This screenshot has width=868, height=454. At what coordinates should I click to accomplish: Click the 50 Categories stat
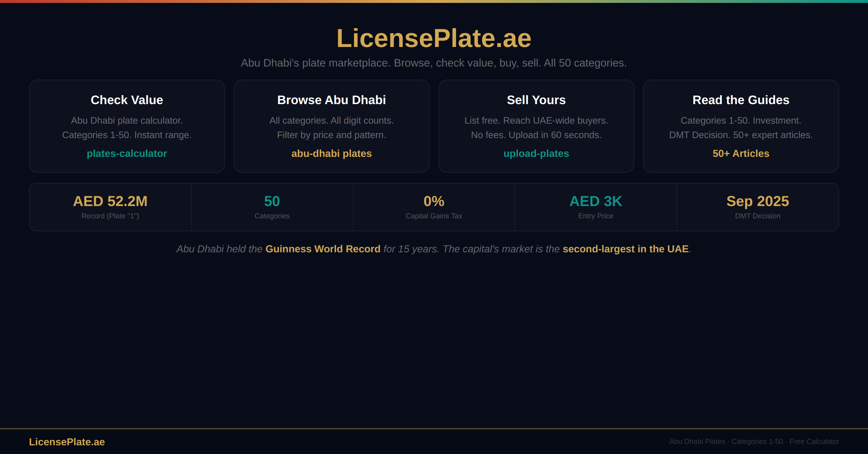272,202
